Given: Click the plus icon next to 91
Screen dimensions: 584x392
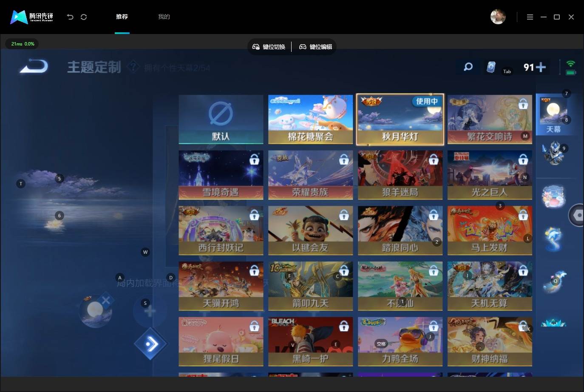Looking at the screenshot, I should pos(541,67).
